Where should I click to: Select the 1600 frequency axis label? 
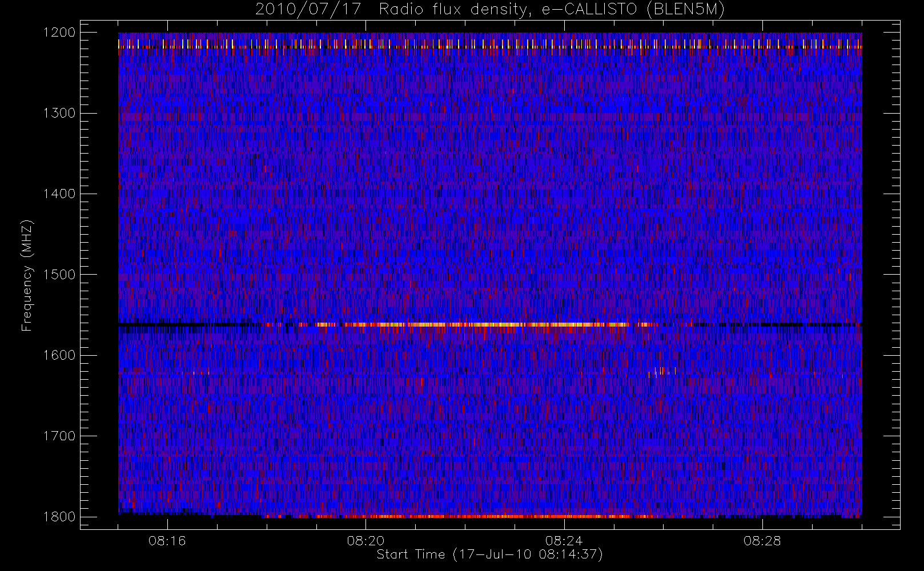[59, 355]
